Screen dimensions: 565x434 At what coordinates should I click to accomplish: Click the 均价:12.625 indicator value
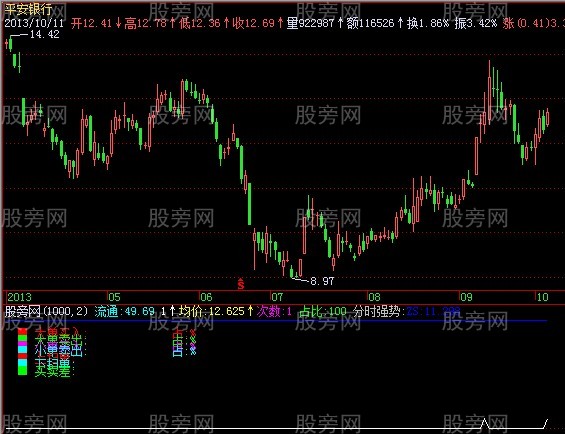(212, 311)
